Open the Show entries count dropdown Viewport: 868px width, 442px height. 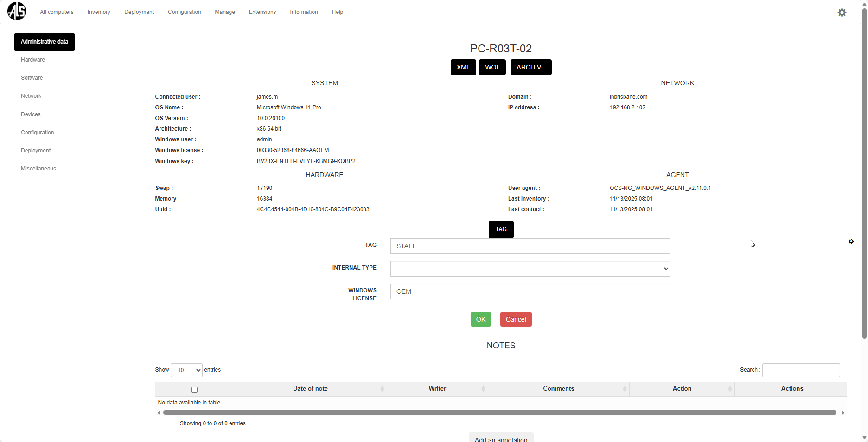(186, 370)
